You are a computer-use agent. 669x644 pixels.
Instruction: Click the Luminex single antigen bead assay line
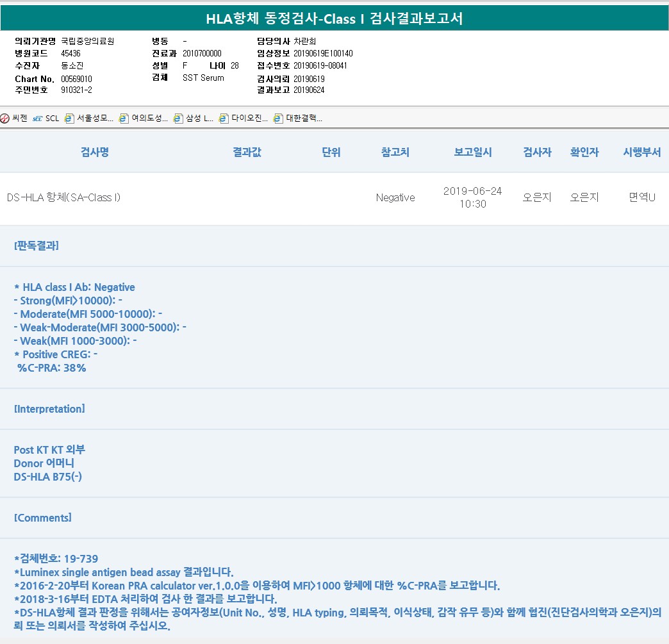(x=124, y=572)
